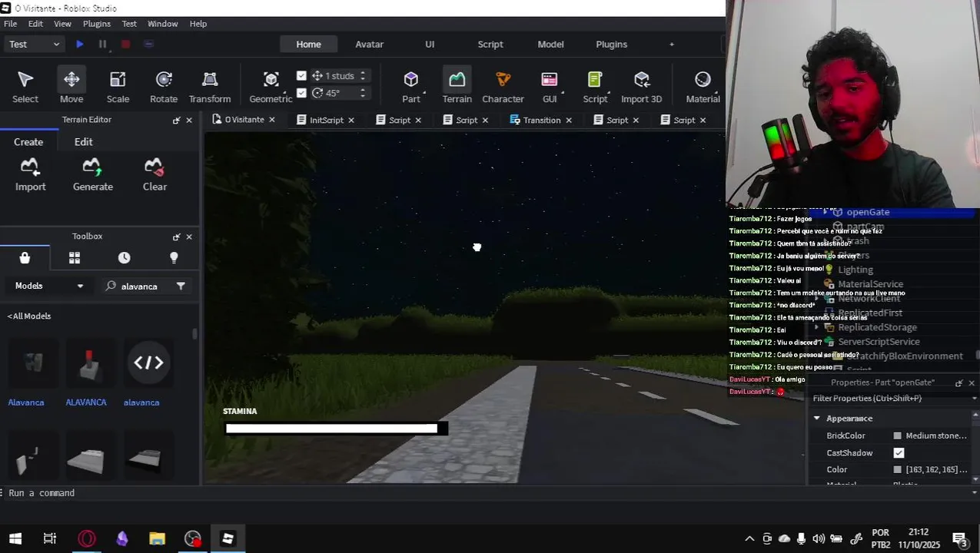Open Import 3D tool
This screenshot has height=553, width=980.
point(641,86)
